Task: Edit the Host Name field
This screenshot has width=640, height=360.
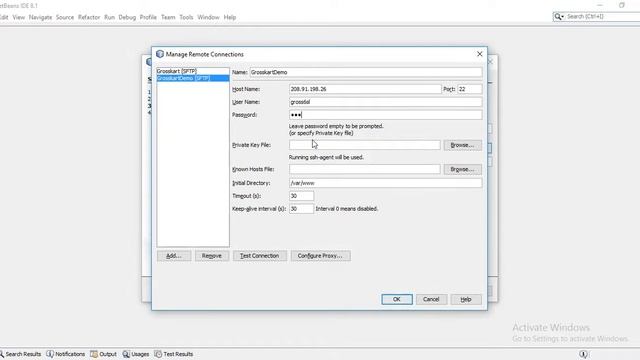Action: click(x=365, y=89)
